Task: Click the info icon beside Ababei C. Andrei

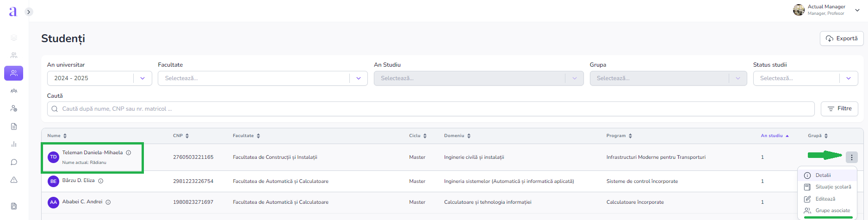Action: (x=108, y=202)
